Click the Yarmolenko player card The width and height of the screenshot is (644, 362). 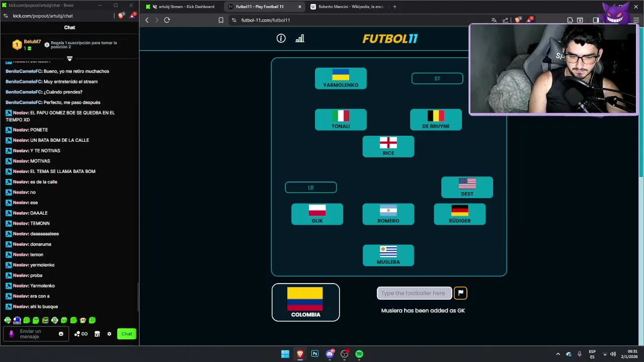click(341, 78)
